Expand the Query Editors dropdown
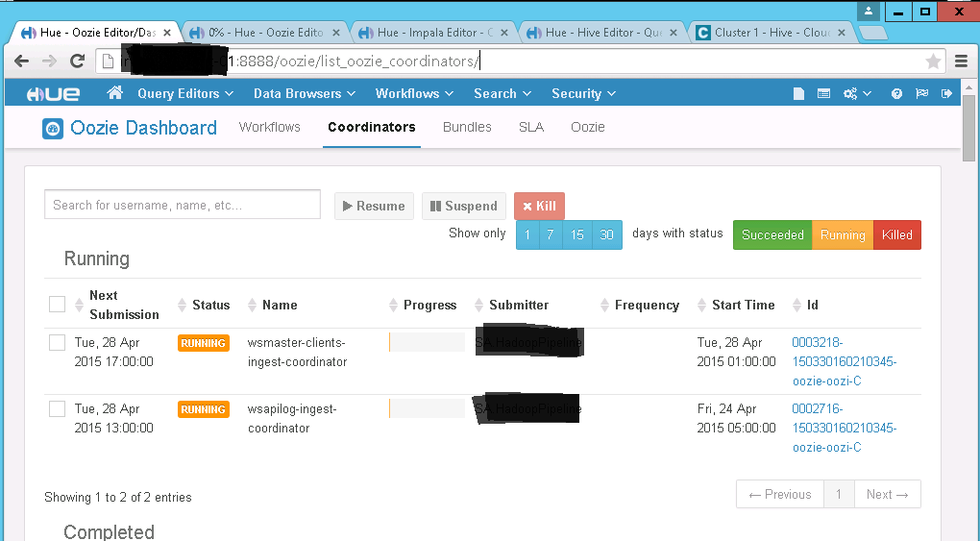This screenshot has height=541, width=980. tap(185, 93)
